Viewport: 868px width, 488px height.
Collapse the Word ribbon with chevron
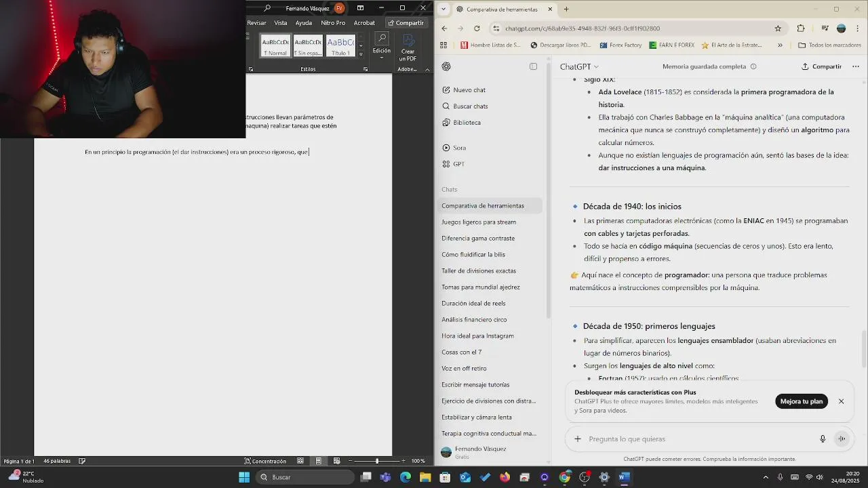click(427, 69)
